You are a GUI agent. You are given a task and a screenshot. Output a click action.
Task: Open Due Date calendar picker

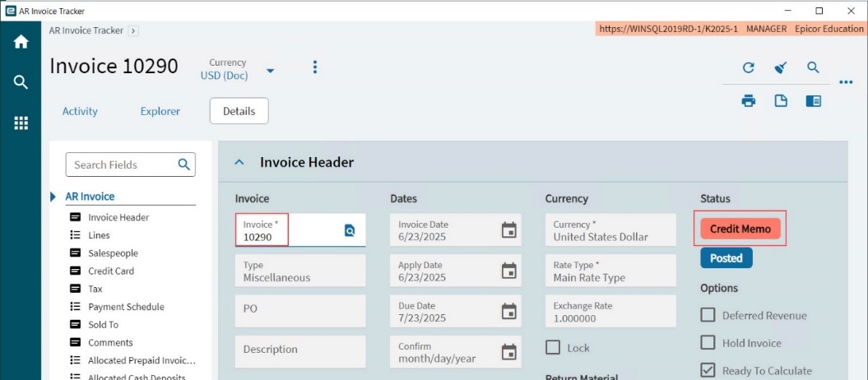(x=508, y=312)
